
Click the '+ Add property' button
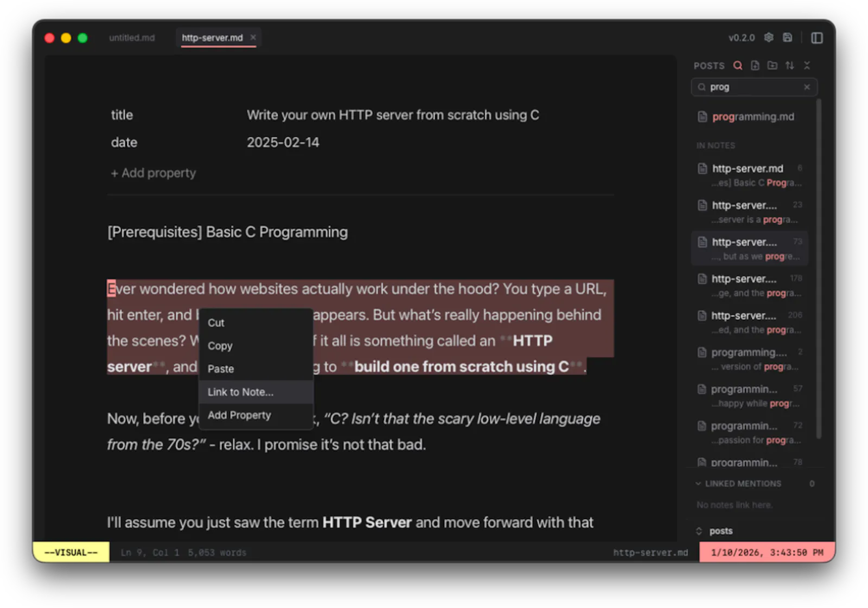pos(154,173)
